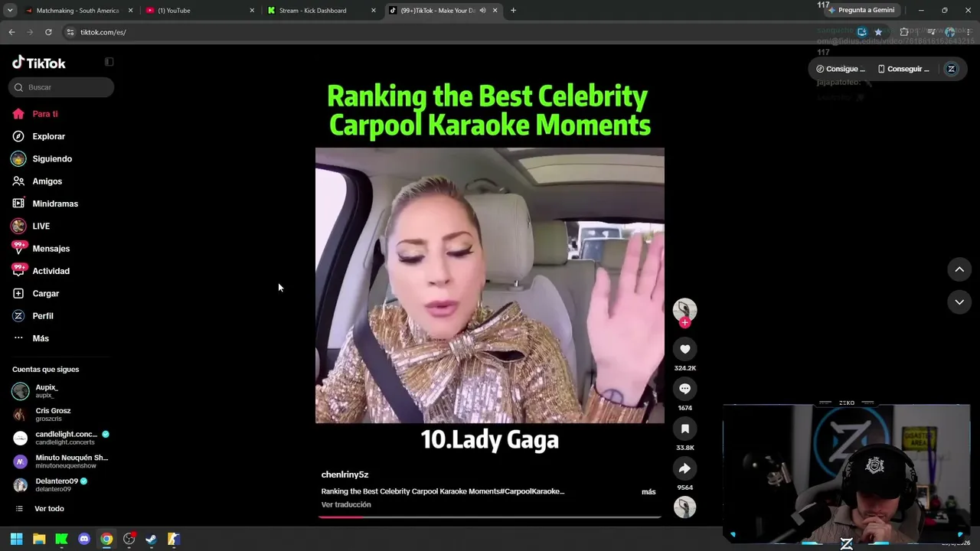Open OBS Studio from taskbar

click(129, 539)
